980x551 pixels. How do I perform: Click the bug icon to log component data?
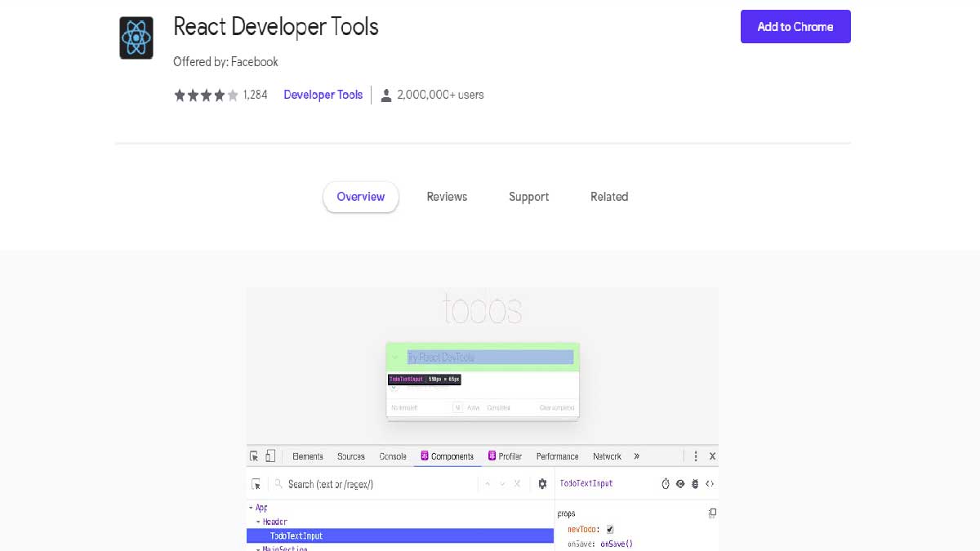[x=695, y=484]
